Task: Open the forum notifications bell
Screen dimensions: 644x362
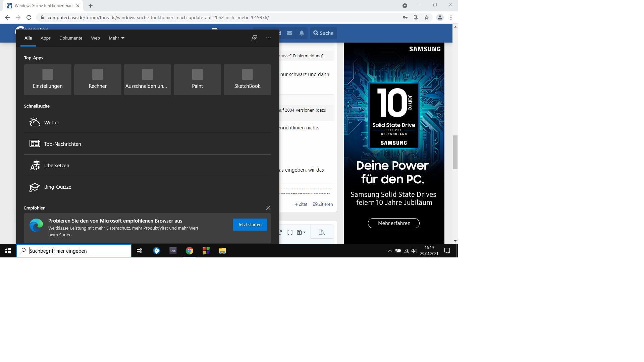Action: pos(302,33)
